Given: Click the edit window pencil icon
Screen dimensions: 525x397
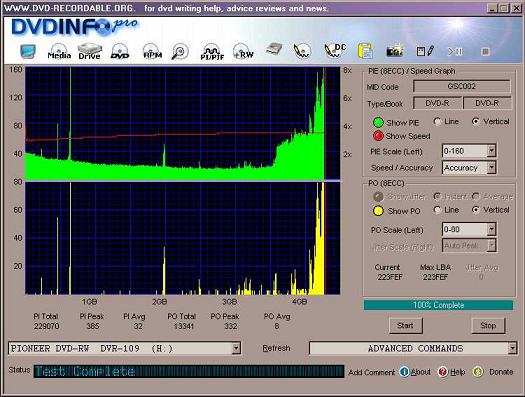Looking at the screenshot, I should pos(425,51).
